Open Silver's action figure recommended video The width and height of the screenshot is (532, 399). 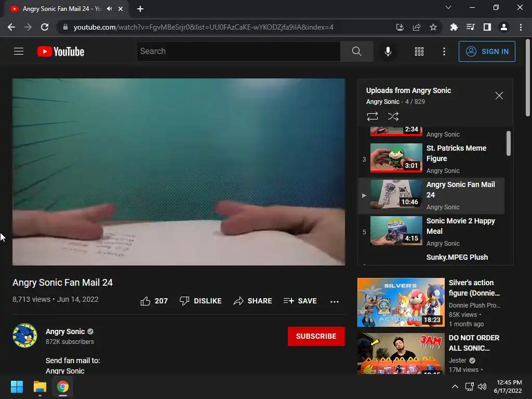pos(435,302)
